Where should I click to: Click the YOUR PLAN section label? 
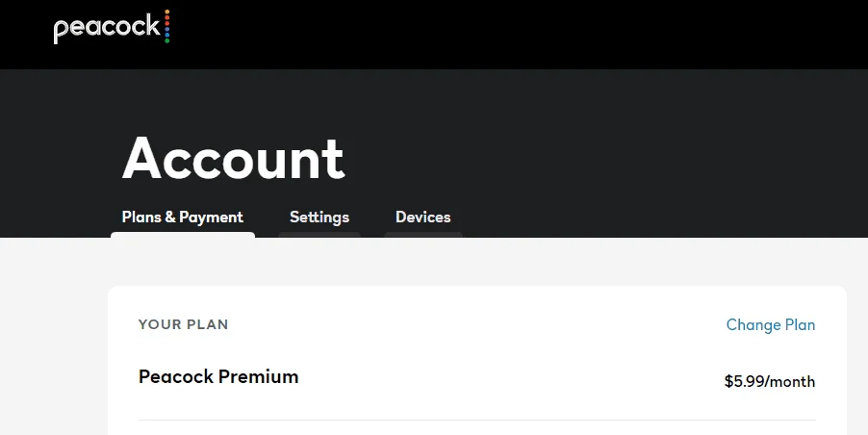(183, 324)
